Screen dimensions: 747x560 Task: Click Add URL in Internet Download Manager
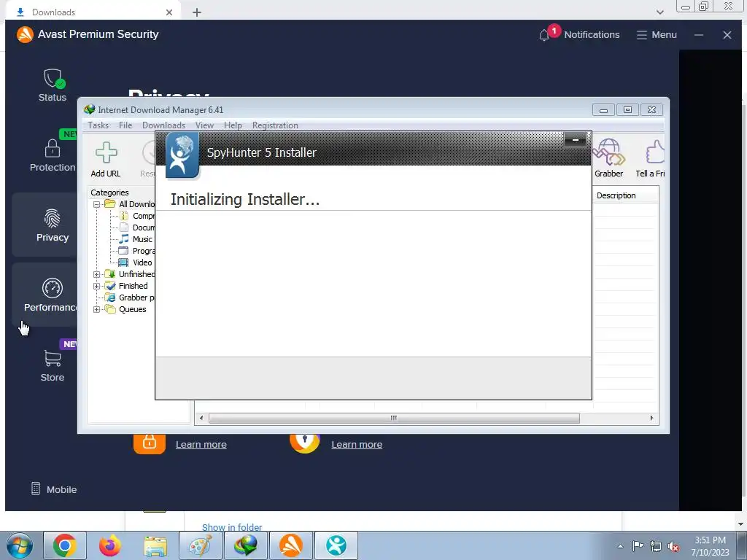(106, 160)
